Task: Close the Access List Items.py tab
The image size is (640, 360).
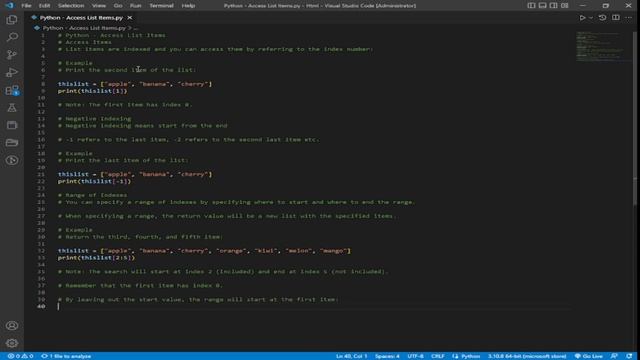Action: pyautogui.click(x=130, y=18)
